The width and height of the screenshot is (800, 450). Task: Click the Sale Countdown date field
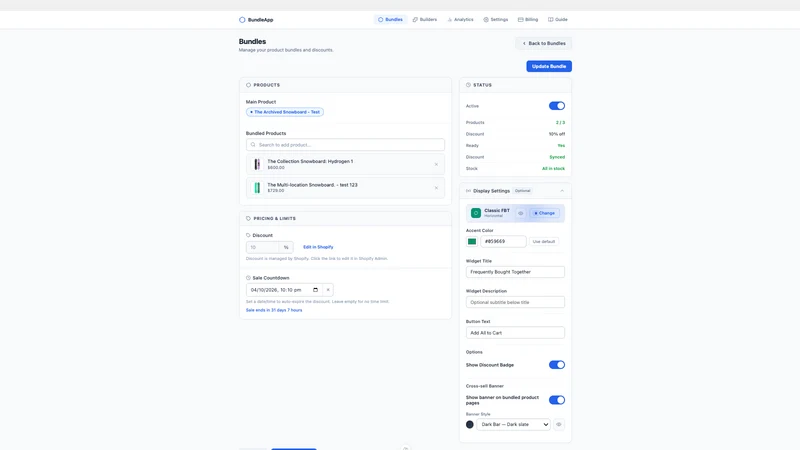click(284, 290)
